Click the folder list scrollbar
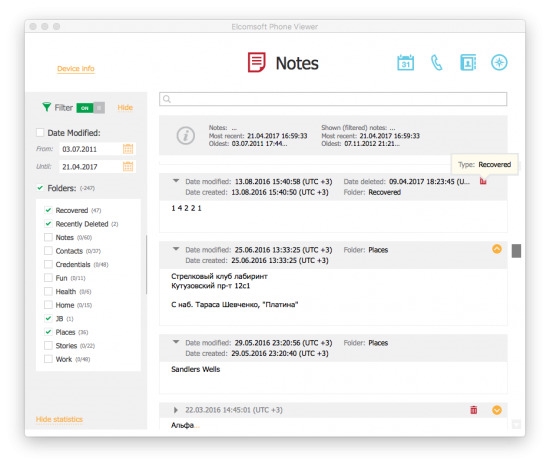Image resolution: width=550 pixels, height=466 pixels. [146, 265]
